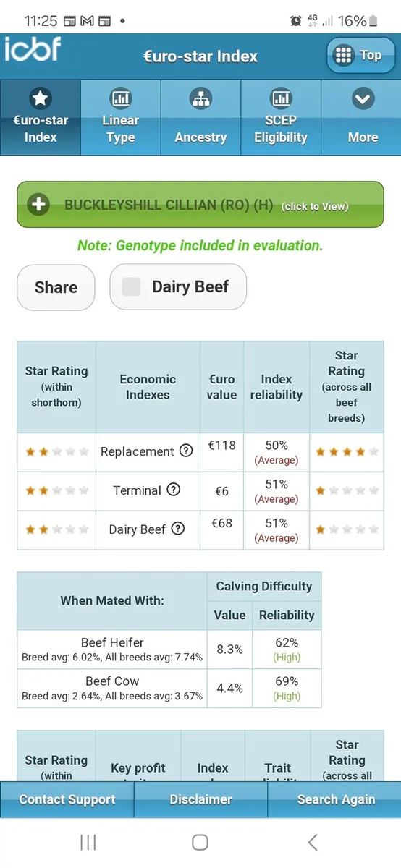Viewport: 401px width, 868px height.
Task: Open the Top grid menu button
Action: point(360,56)
